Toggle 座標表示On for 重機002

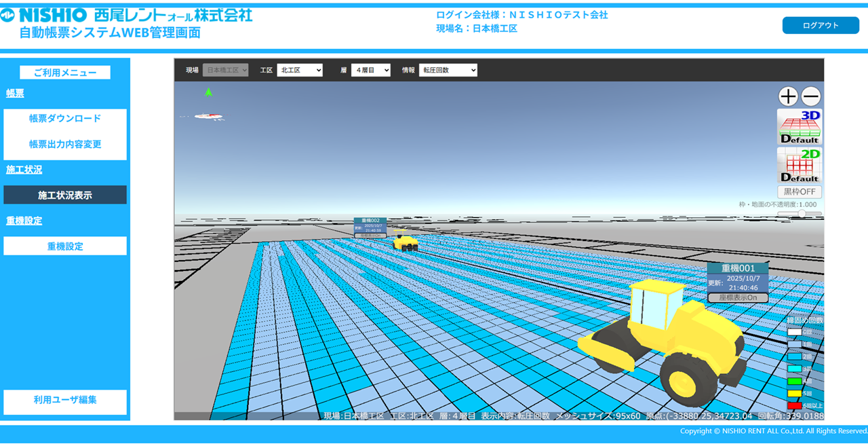(x=370, y=236)
